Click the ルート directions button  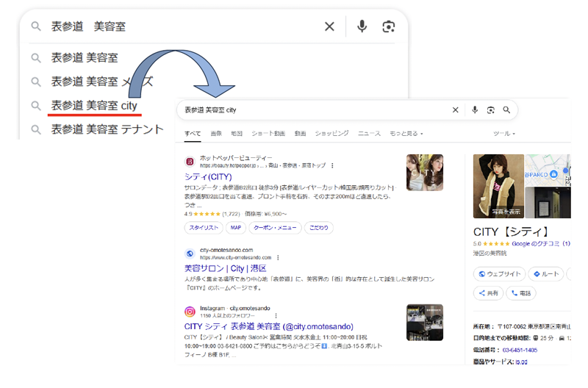click(x=546, y=274)
